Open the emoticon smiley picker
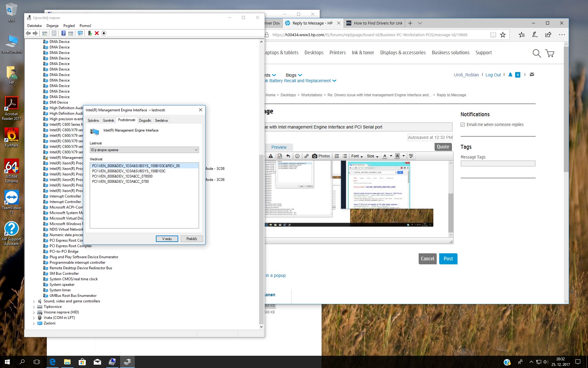588x368 pixels. (x=297, y=156)
